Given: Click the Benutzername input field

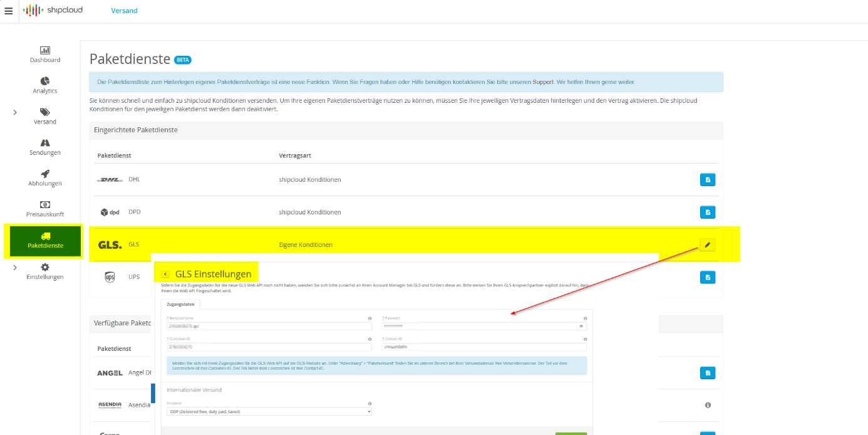Looking at the screenshot, I should [269, 327].
